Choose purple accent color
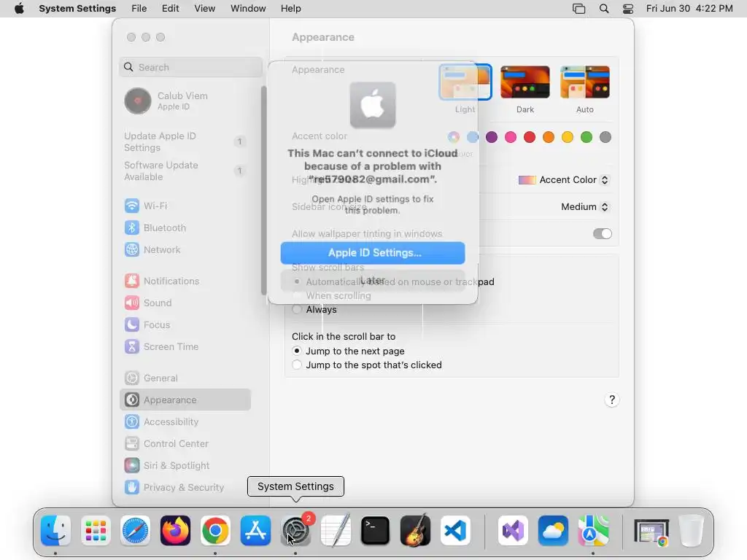 pos(492,138)
